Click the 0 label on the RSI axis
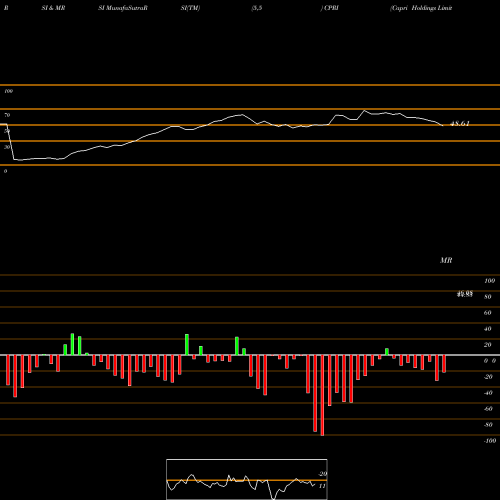500x500 pixels. 5,171
